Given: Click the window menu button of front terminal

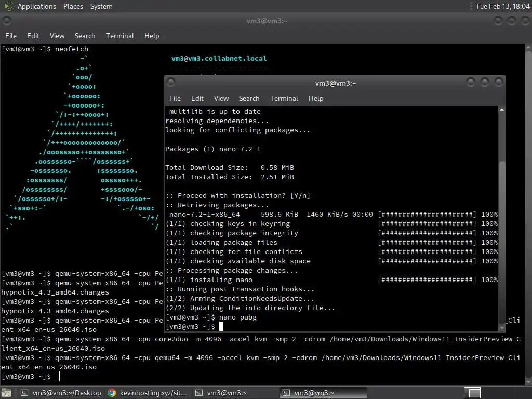Looking at the screenshot, I should pos(171,82).
